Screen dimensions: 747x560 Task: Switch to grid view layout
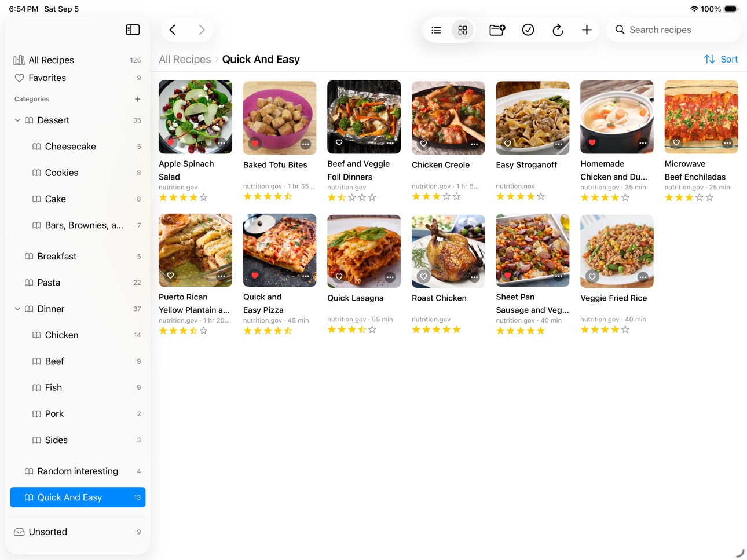[x=463, y=30]
